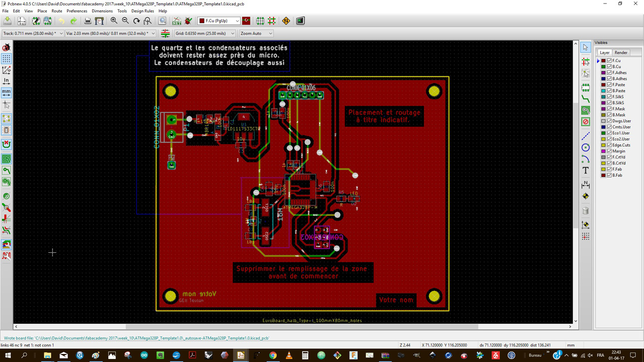Select the Add dimension tool
The image size is (644, 362).
tap(586, 184)
